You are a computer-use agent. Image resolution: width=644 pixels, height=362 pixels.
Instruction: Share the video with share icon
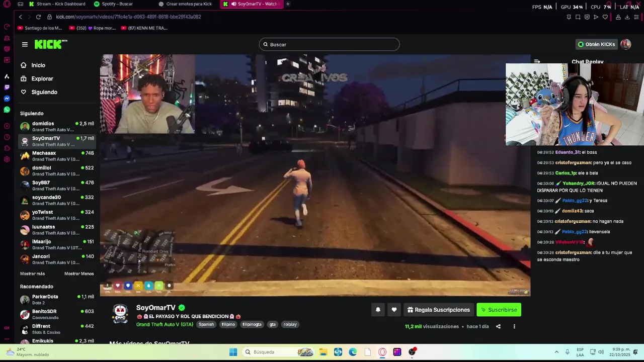[x=498, y=326]
